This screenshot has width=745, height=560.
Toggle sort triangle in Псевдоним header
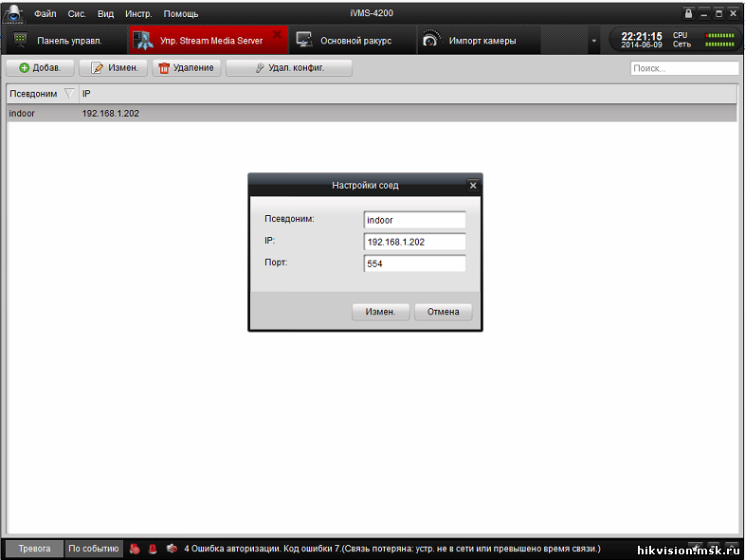tap(69, 94)
